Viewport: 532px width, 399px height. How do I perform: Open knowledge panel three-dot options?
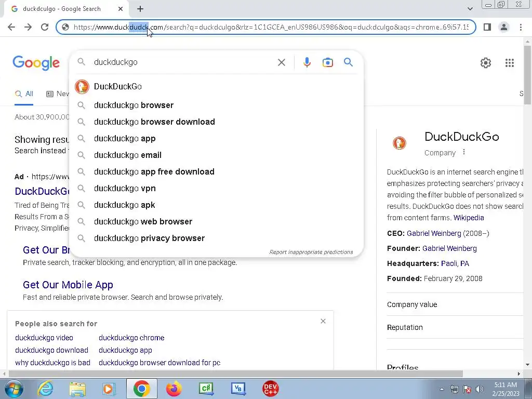tap(464, 152)
